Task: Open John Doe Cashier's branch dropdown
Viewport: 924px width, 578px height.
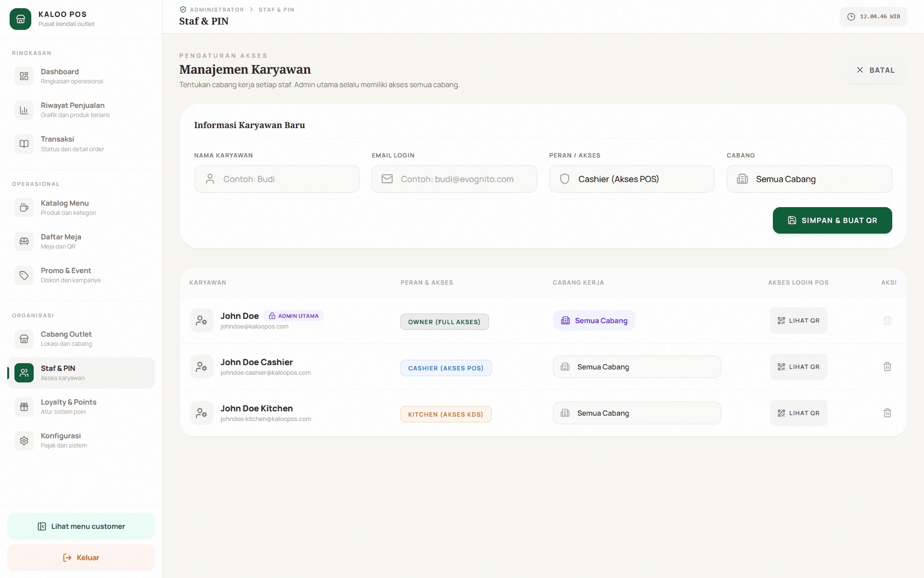Action: pyautogui.click(x=637, y=367)
